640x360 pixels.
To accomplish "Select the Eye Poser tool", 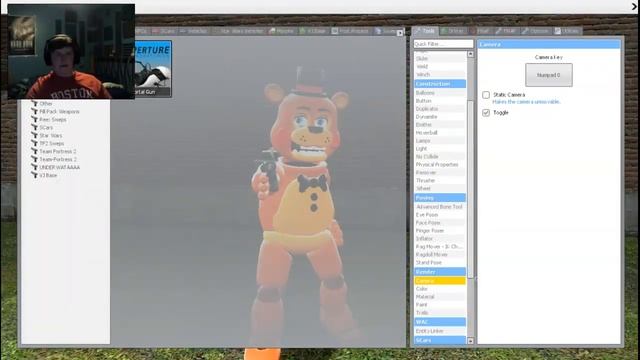I will point(440,215).
